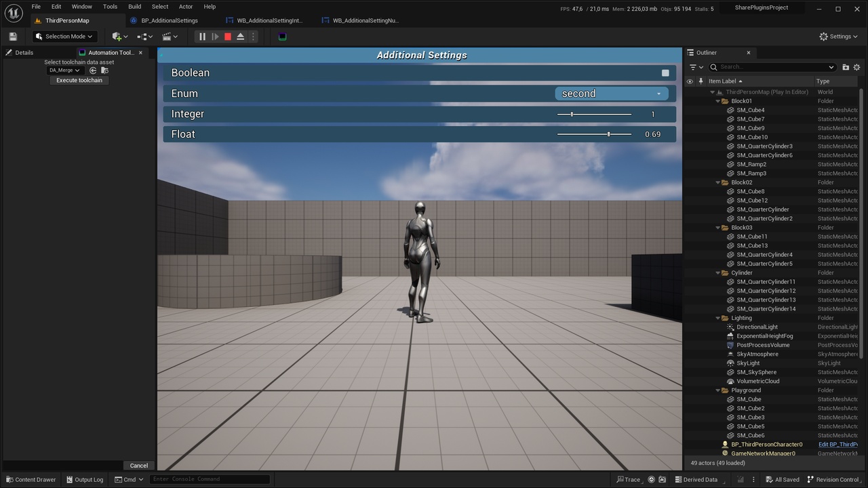Open the play options menu (three dots)

253,37
